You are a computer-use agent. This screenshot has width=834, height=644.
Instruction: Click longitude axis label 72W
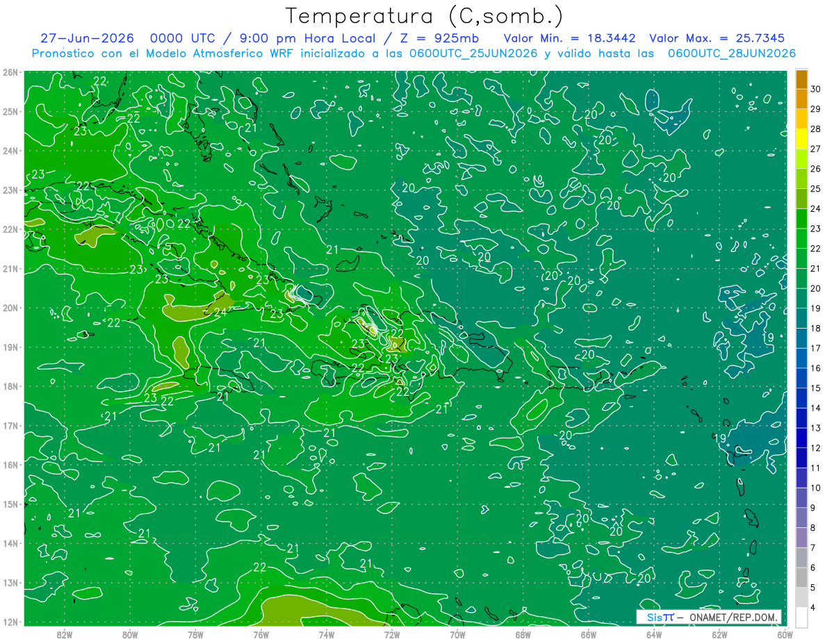[x=392, y=634]
